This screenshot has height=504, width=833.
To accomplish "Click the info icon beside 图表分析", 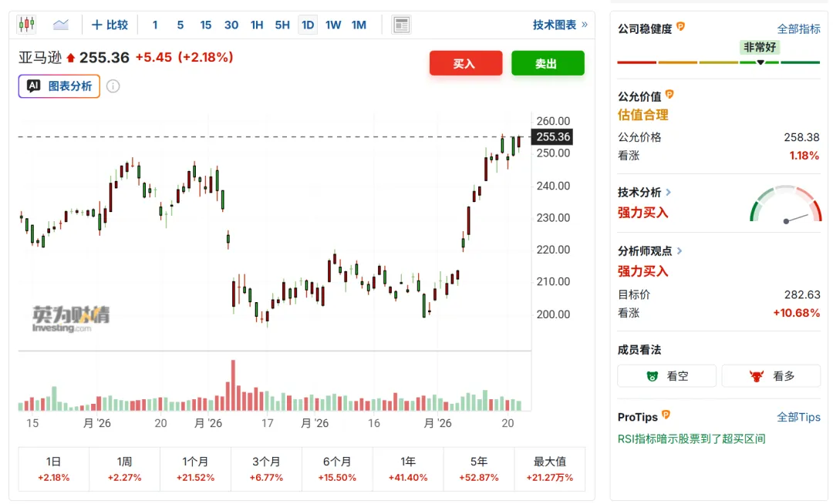I will tap(113, 86).
